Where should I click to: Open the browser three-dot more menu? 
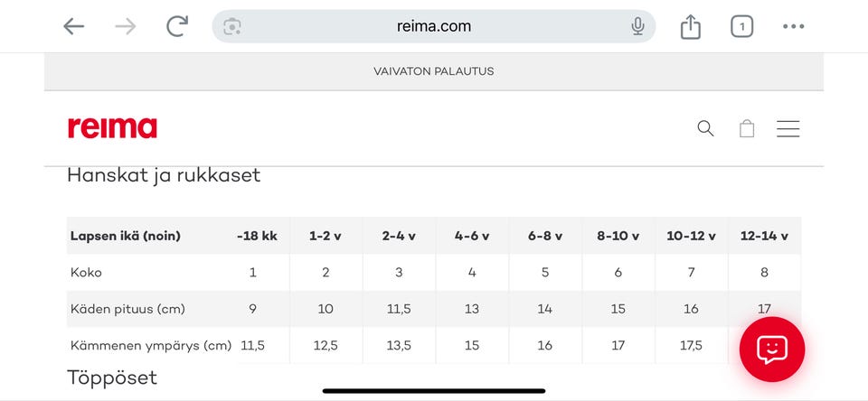[793, 26]
